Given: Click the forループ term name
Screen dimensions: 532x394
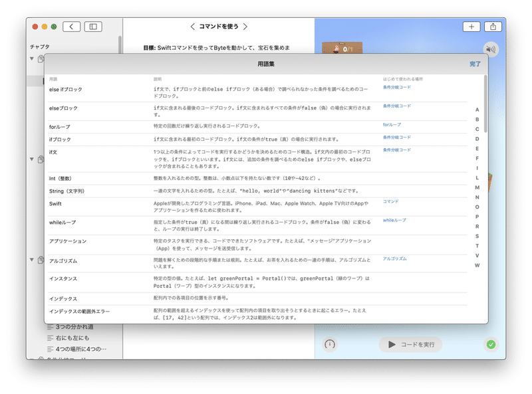Looking at the screenshot, I should pos(59,127).
